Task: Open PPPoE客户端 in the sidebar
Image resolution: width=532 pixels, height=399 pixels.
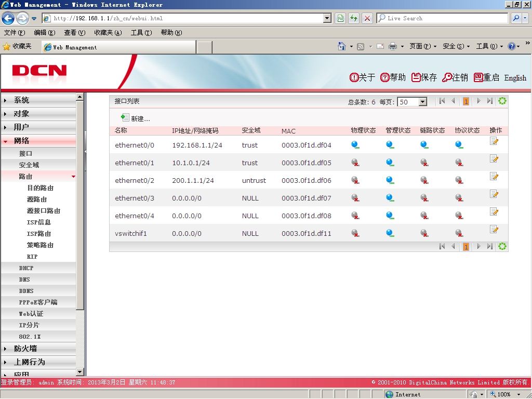Action: 38,302
